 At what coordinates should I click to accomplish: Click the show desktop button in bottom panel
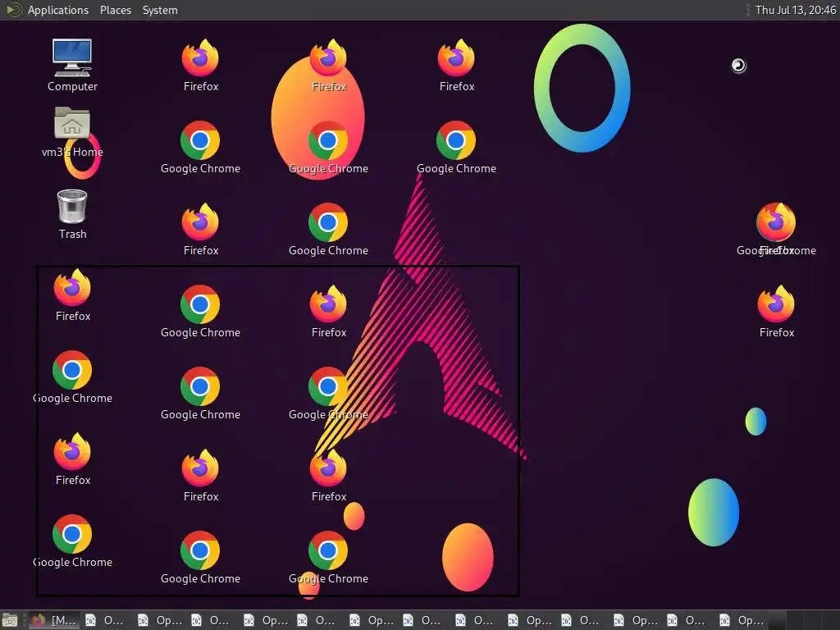pos(10,620)
